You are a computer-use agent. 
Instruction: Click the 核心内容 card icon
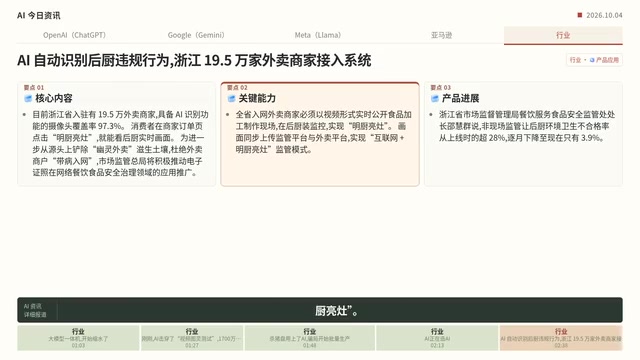[28, 98]
